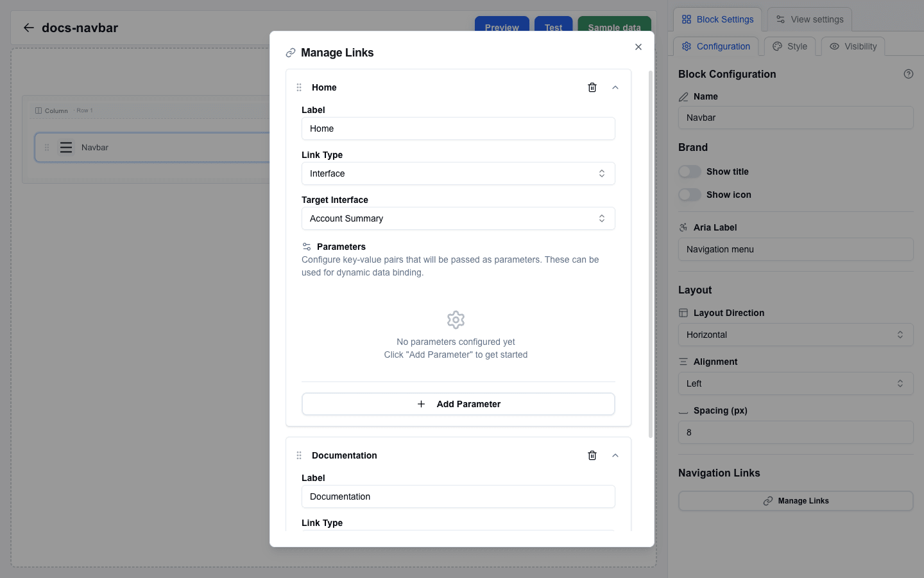The width and height of the screenshot is (924, 578).
Task: Click the Documentation link drag handle
Action: 299,455
